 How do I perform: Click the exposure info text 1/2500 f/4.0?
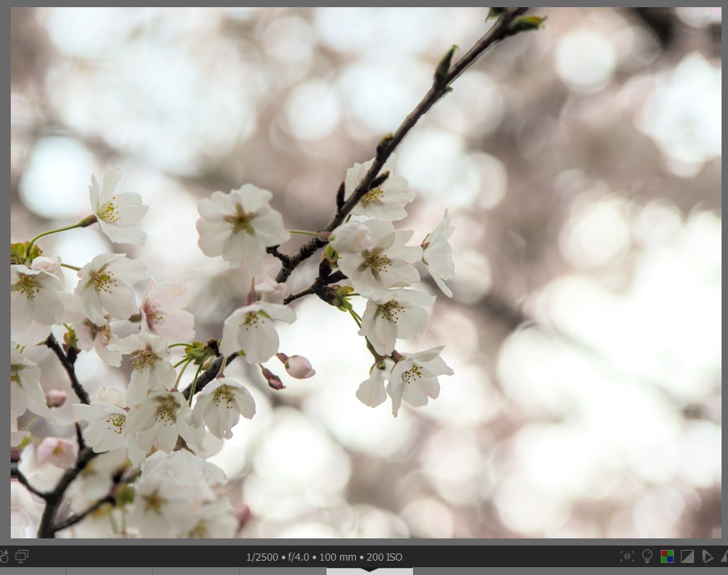click(324, 557)
